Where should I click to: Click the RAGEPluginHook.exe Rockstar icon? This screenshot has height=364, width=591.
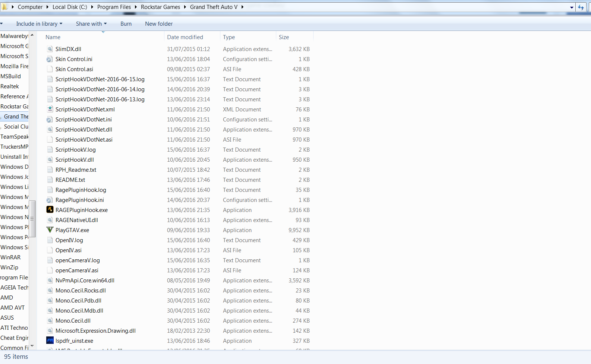coord(50,210)
